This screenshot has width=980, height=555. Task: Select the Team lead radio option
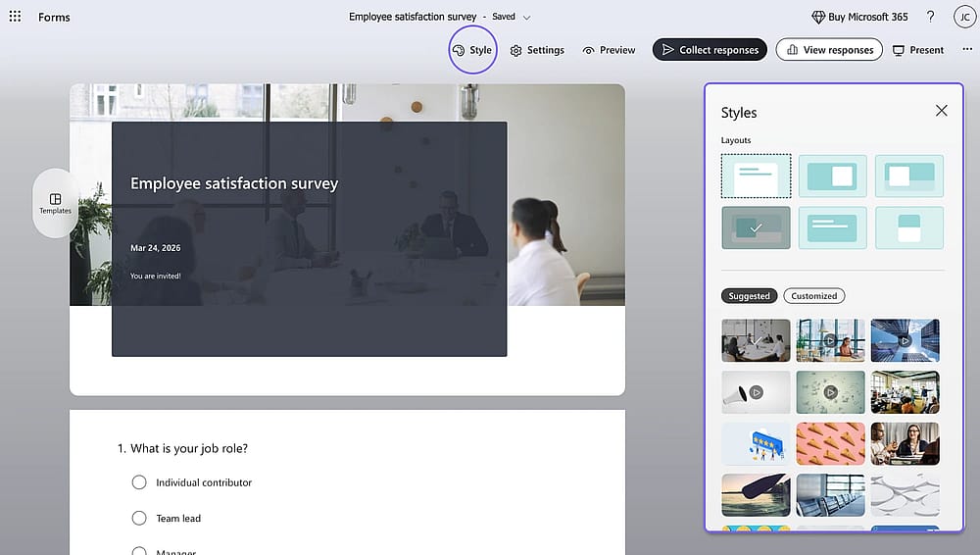[x=139, y=518]
